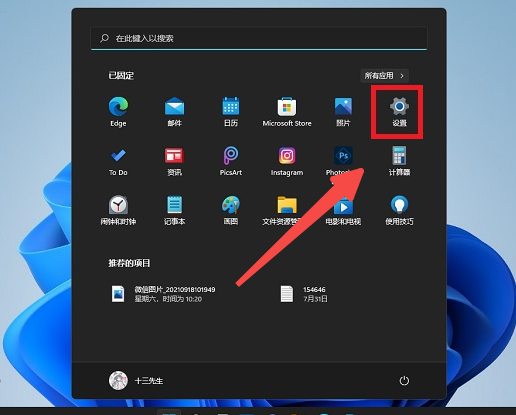This screenshot has width=516, height=415.
Task: Click the power button icon
Action: tap(404, 380)
